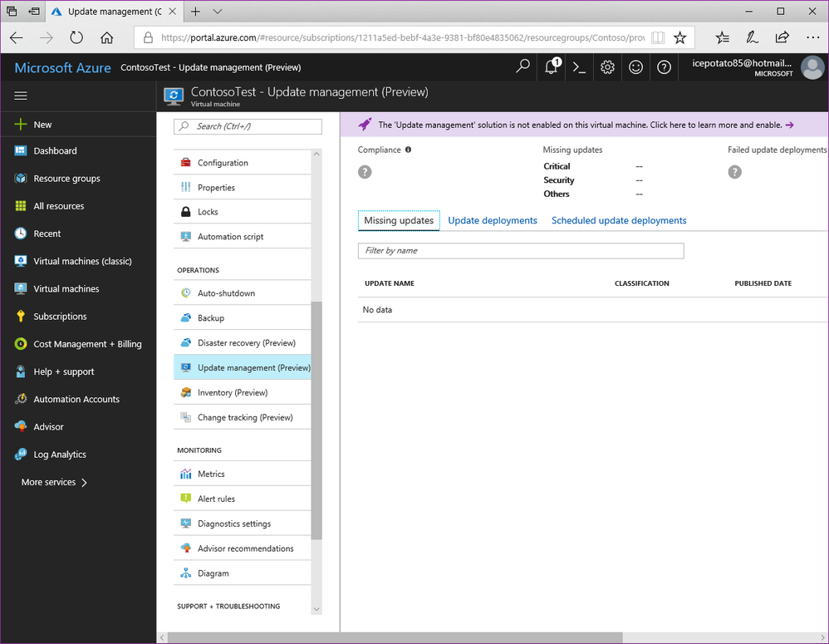This screenshot has height=644, width=829.
Task: Open Configuration in resource menu
Action: (243, 163)
